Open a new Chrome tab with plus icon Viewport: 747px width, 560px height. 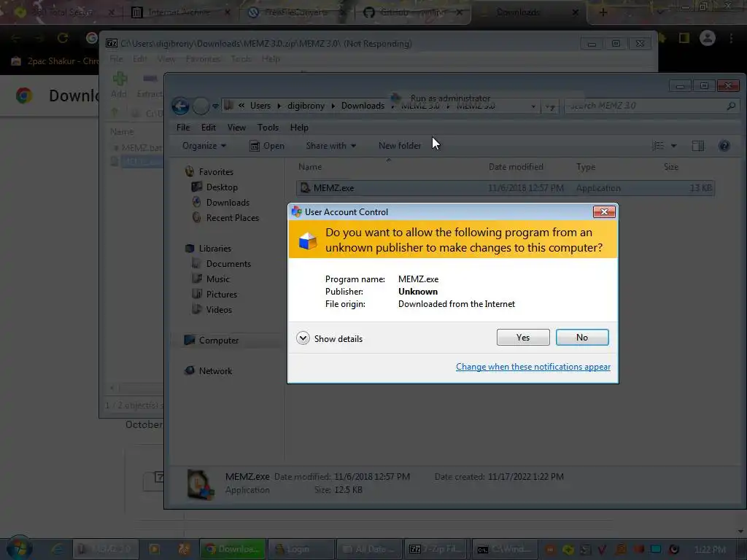603,12
